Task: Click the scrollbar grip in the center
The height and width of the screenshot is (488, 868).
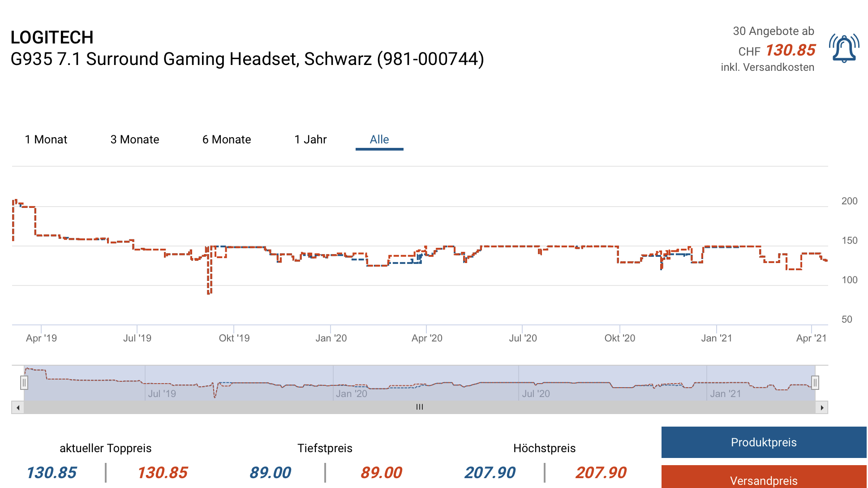Action: click(420, 407)
